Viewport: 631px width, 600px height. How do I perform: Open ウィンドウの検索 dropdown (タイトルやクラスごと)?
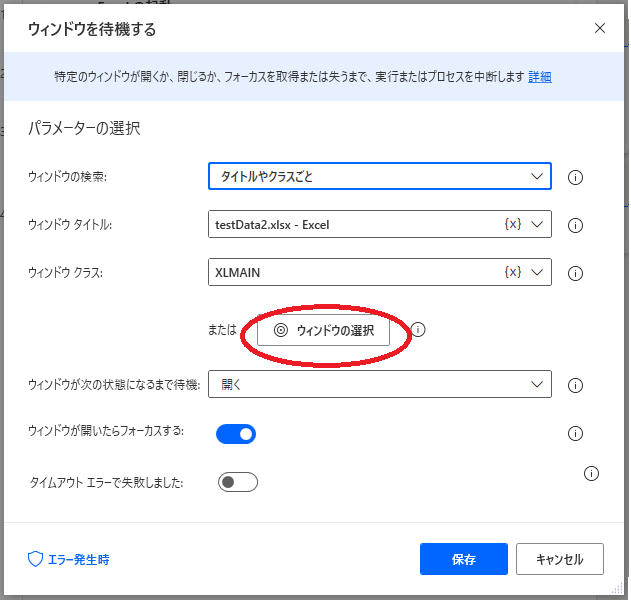pyautogui.click(x=379, y=177)
